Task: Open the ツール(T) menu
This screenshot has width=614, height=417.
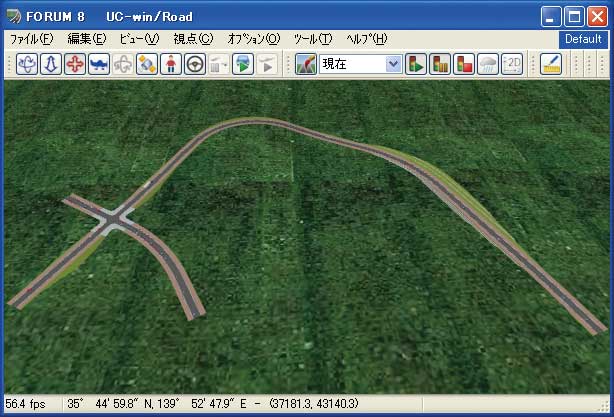Action: tap(313, 39)
